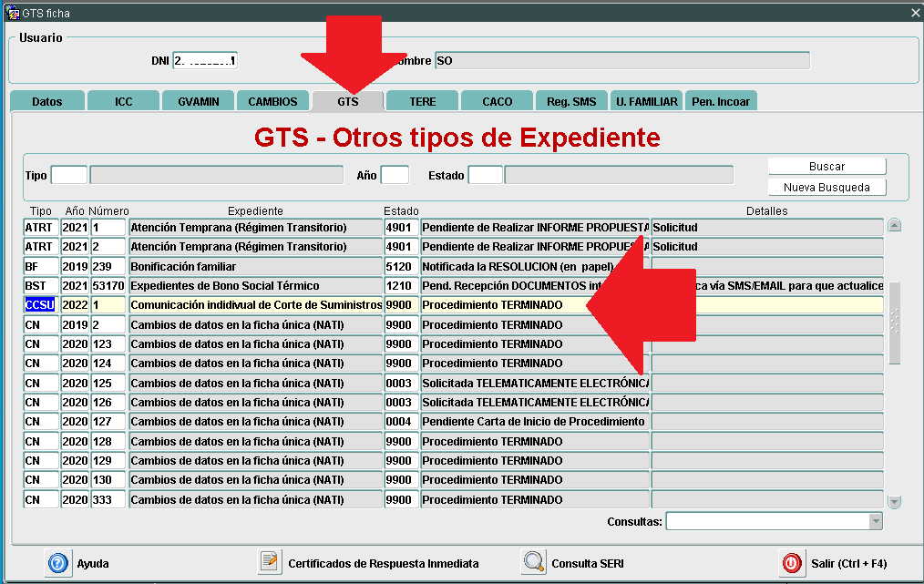Click the Certificados de Respuesta Inmediata document icon

coord(270,563)
